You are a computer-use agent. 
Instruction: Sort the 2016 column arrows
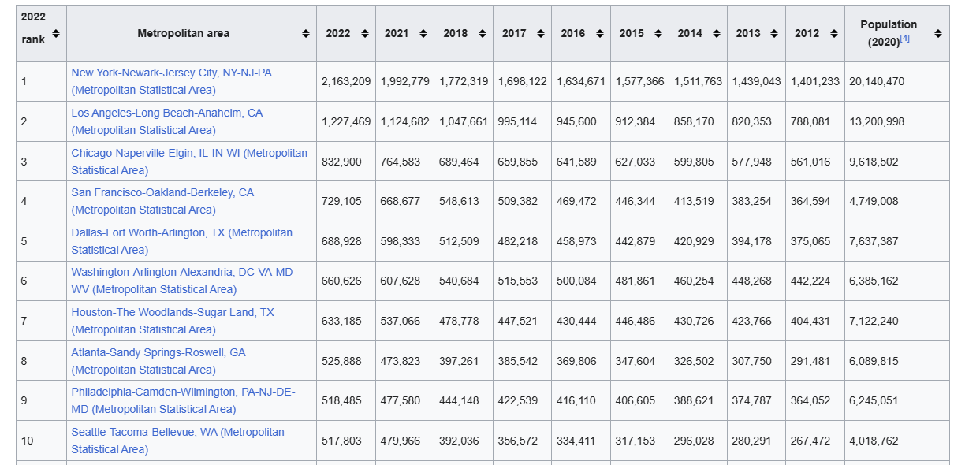[599, 34]
